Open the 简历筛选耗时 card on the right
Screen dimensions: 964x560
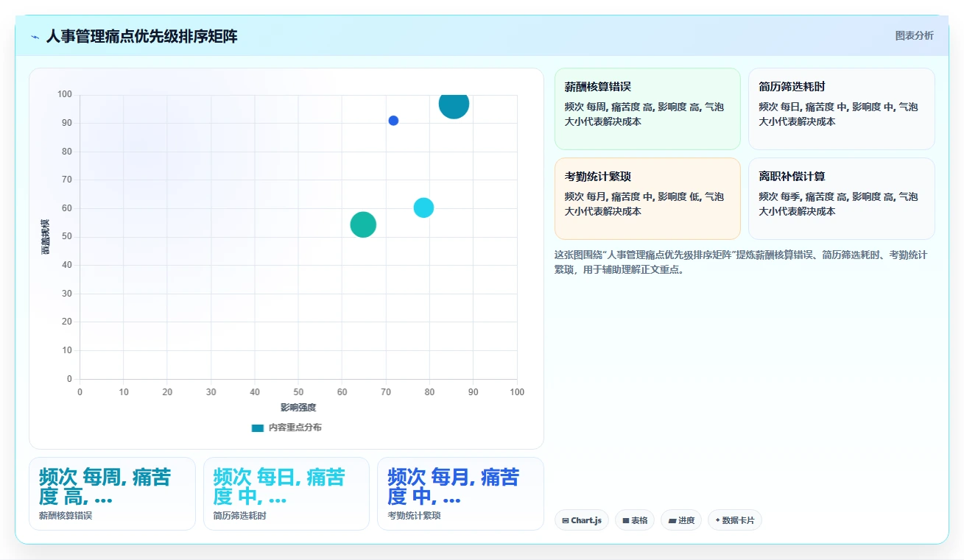842,109
